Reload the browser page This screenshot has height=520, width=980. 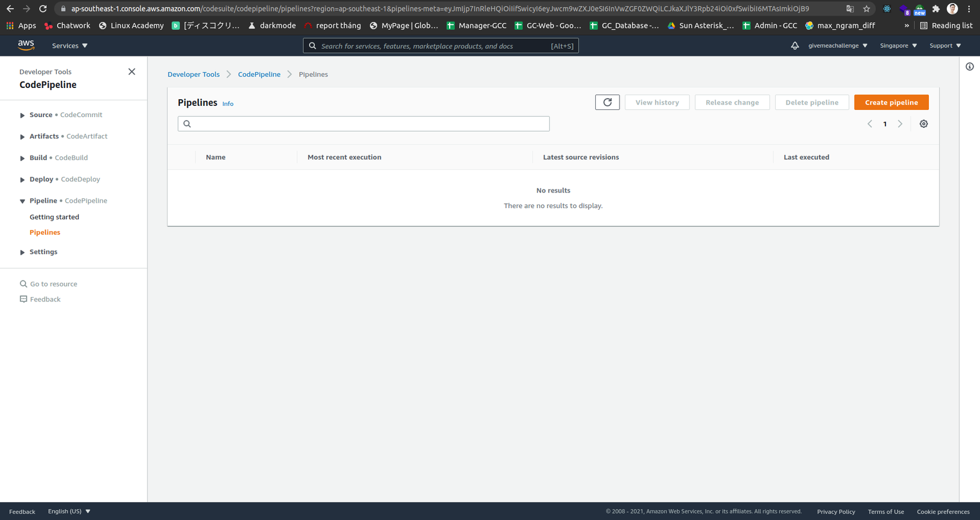(43, 9)
